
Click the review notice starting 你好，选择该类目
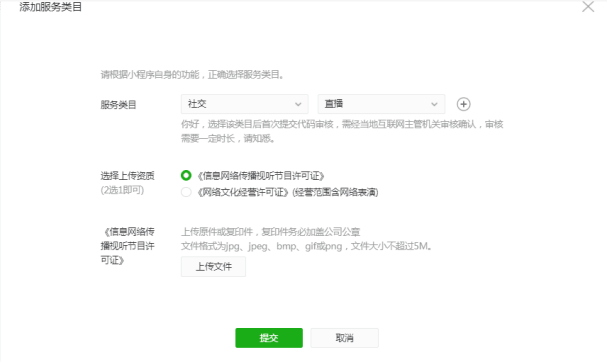coord(342,131)
